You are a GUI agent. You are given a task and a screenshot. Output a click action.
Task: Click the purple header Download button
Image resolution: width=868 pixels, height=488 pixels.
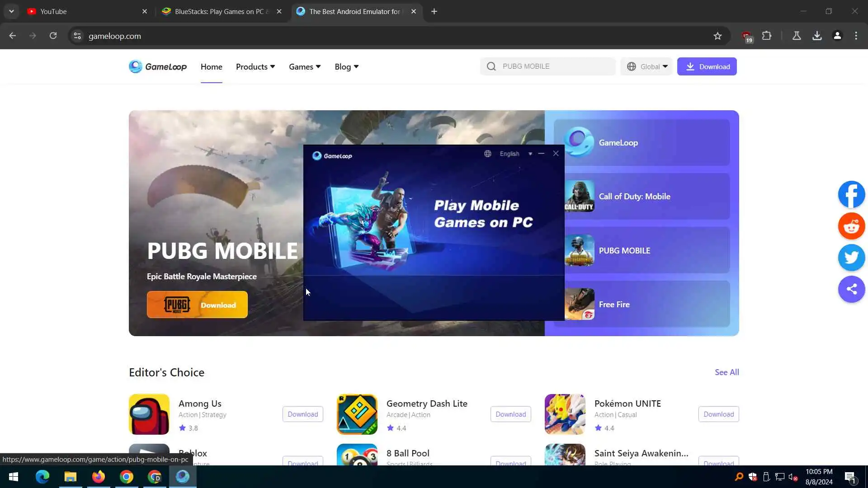707,66
